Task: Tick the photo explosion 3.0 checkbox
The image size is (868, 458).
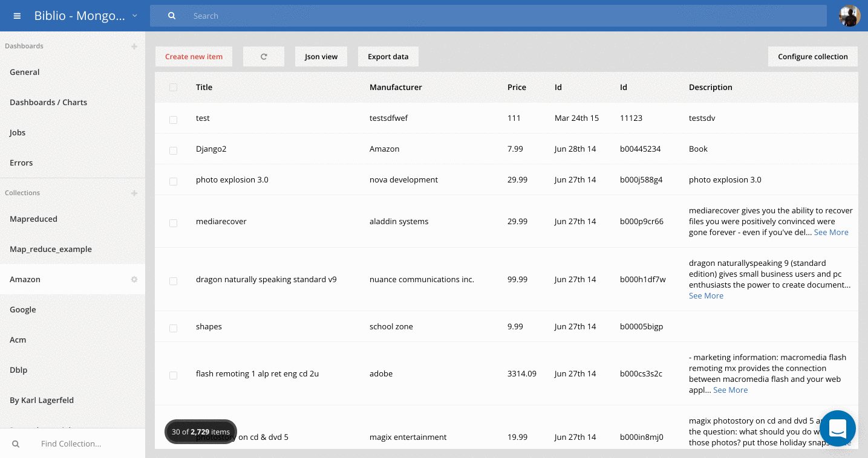Action: click(174, 181)
